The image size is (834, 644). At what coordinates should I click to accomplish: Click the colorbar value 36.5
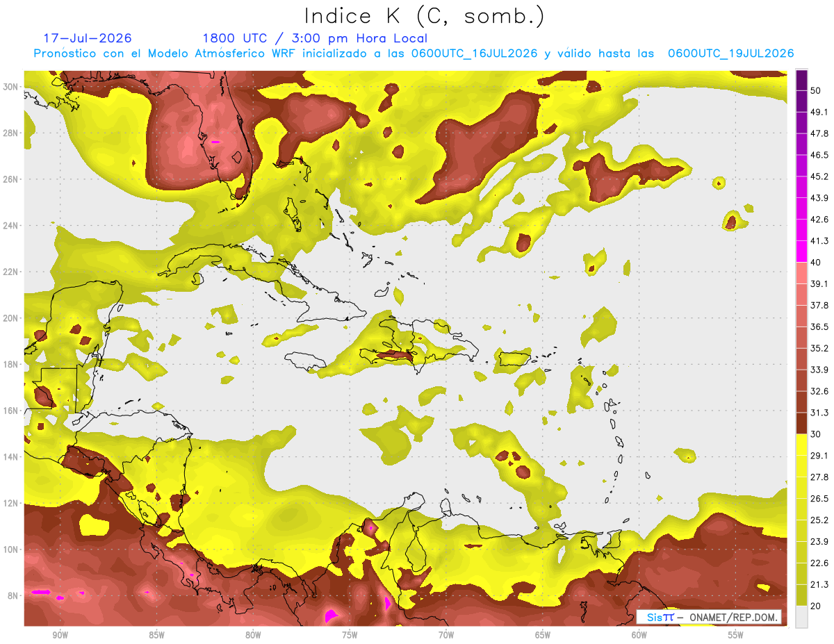(x=819, y=327)
